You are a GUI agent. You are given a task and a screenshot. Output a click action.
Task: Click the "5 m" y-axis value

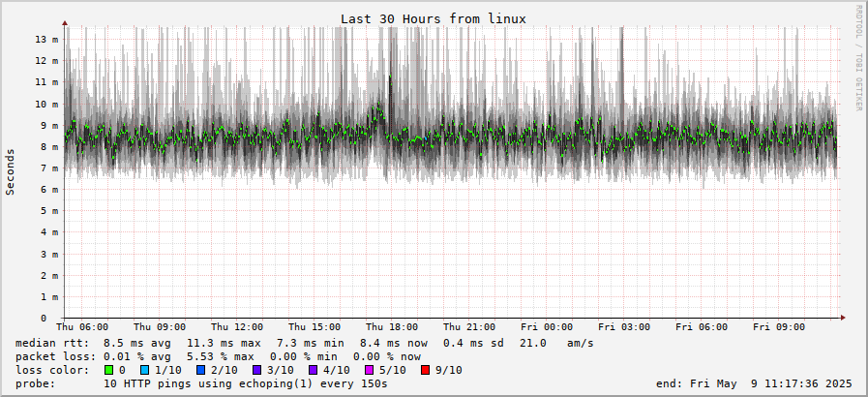pyautogui.click(x=49, y=211)
